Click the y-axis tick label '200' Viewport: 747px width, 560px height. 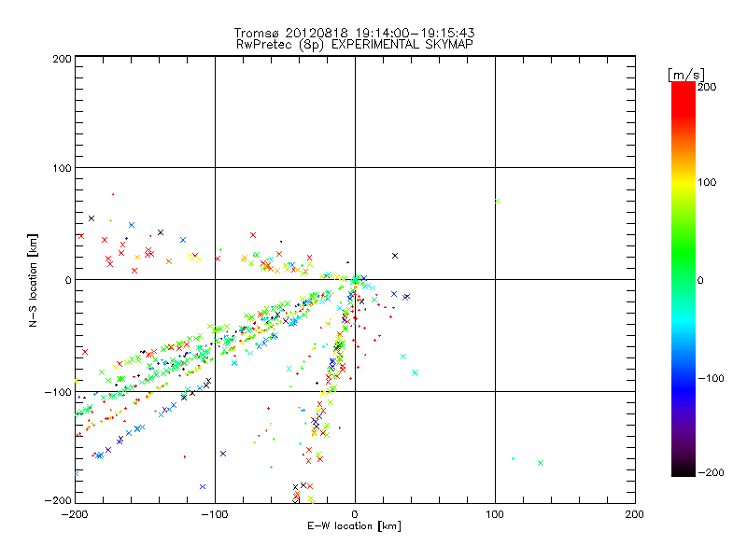(x=62, y=59)
